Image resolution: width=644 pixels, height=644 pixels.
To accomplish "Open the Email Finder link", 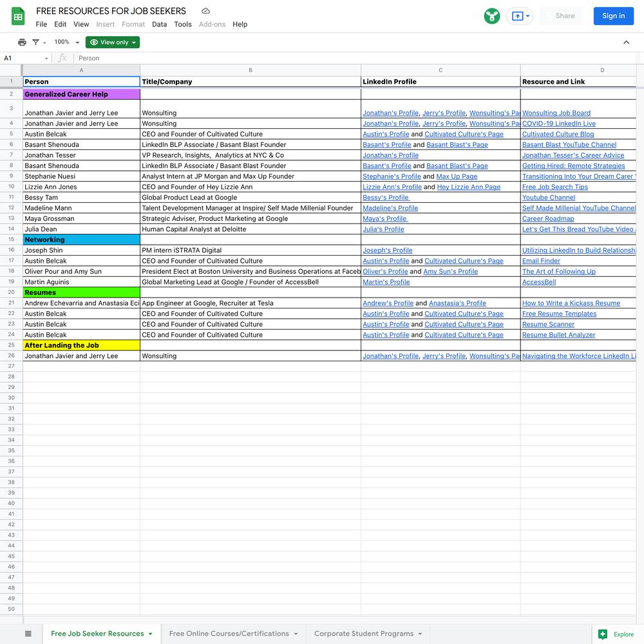I will coord(541,261).
